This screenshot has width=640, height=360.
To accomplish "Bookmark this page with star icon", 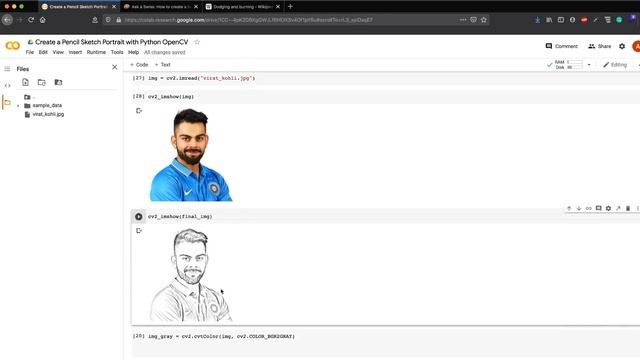I will point(484,20).
